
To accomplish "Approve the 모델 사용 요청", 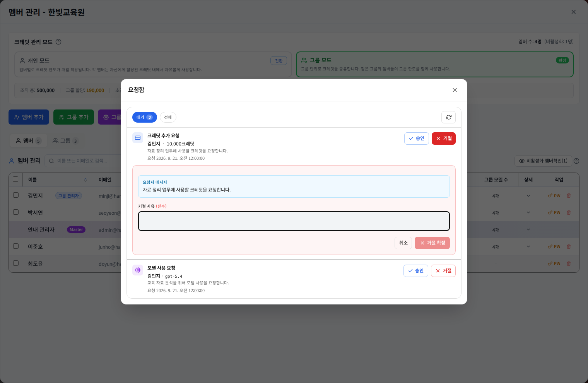I will point(416,271).
